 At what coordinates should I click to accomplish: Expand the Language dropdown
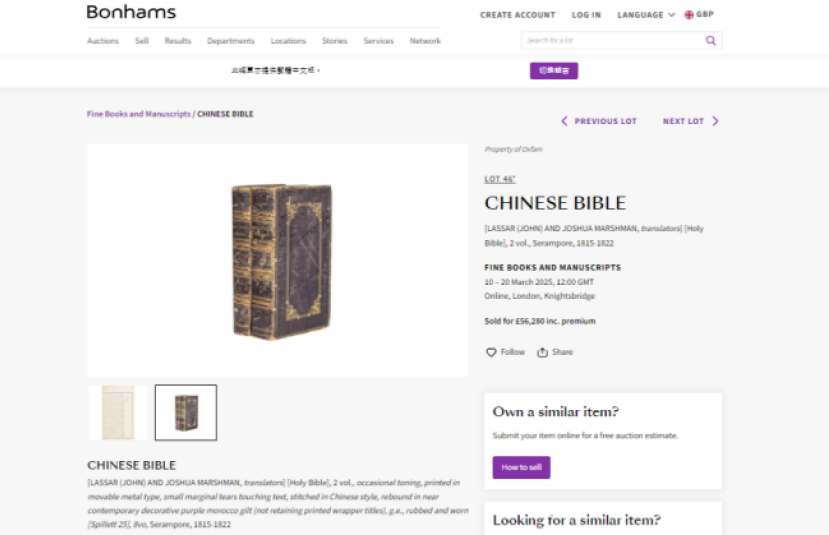tap(646, 15)
